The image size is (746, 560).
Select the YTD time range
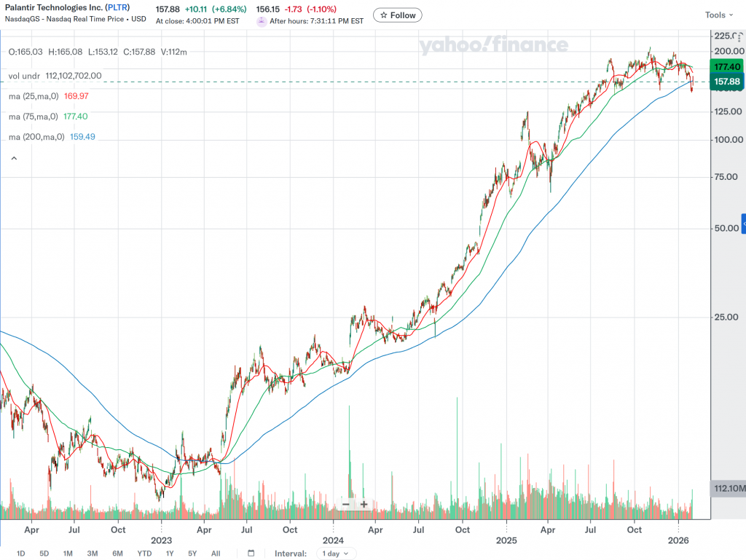coord(144,553)
